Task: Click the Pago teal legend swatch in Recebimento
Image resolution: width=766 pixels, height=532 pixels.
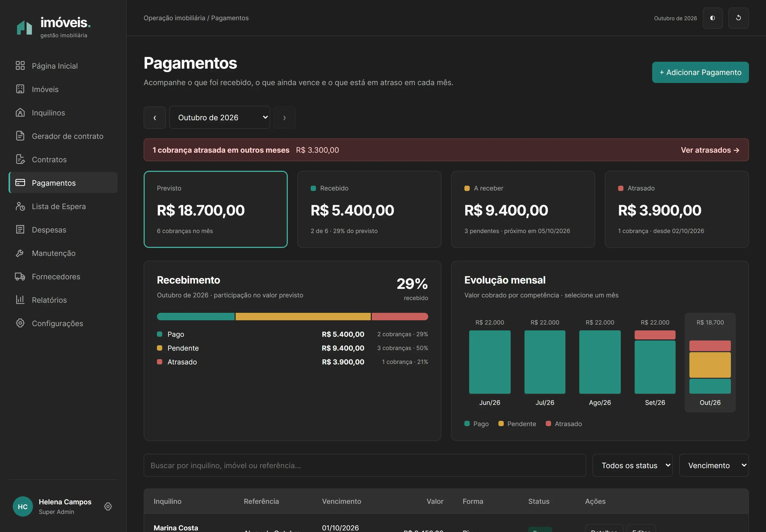Action: click(160, 334)
